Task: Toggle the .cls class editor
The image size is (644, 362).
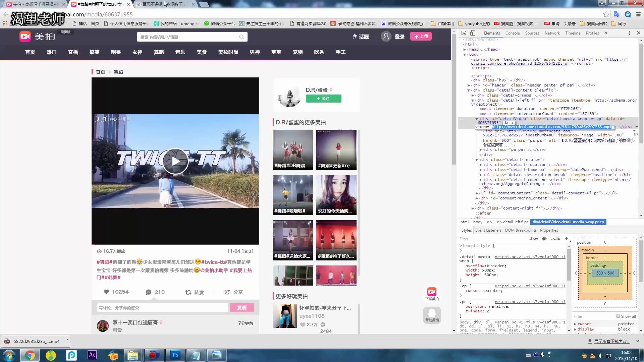Action: point(555,239)
